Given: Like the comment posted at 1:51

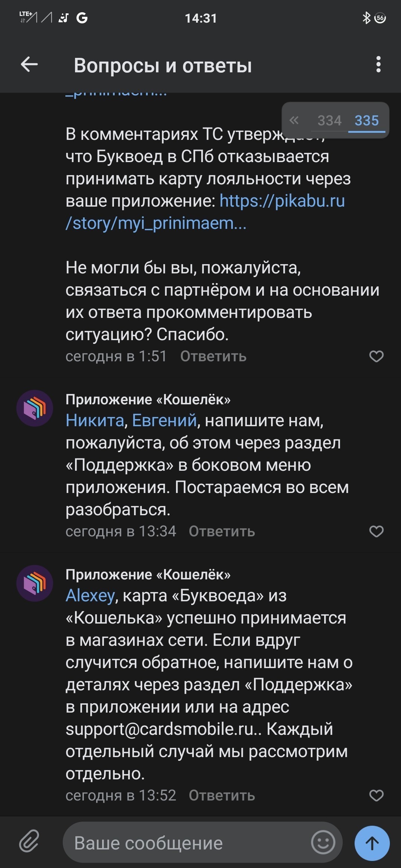Looking at the screenshot, I should [376, 356].
